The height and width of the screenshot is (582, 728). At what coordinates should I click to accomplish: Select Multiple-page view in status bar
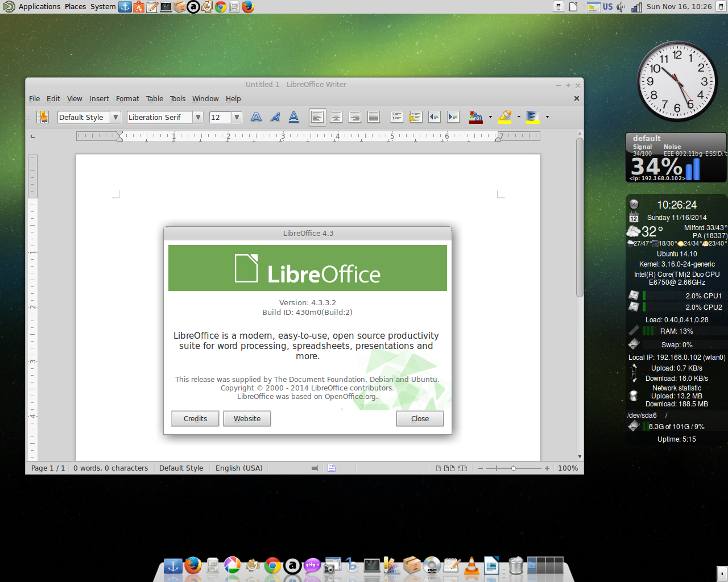[x=449, y=468]
